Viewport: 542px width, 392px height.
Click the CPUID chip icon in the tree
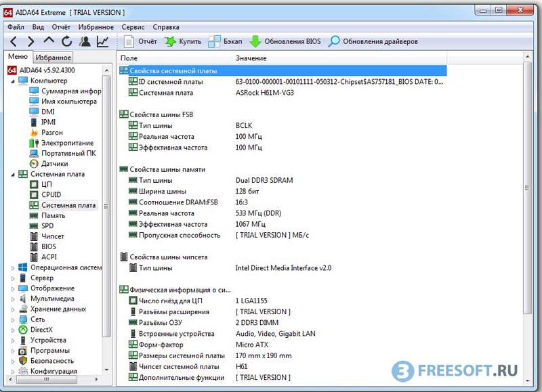click(34, 195)
